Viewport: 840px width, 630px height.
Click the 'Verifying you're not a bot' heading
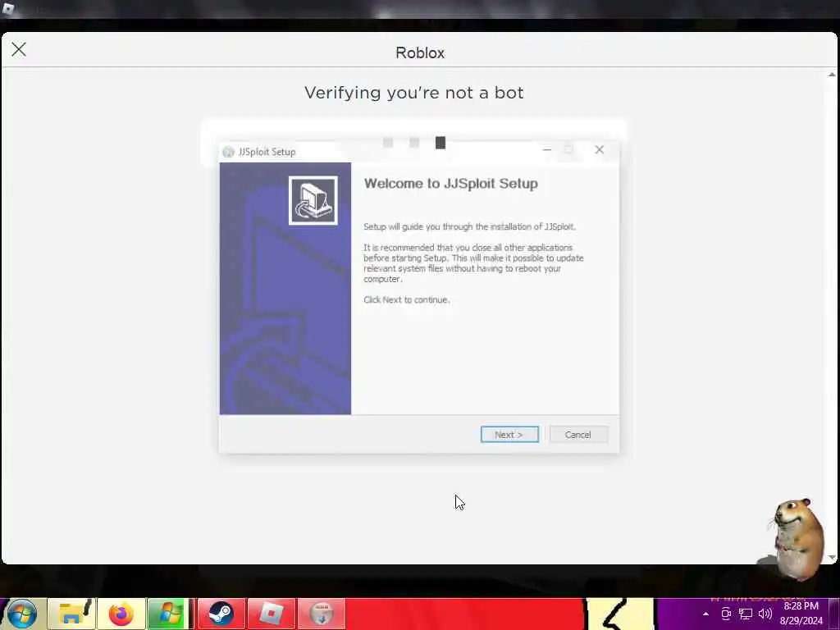pos(414,93)
